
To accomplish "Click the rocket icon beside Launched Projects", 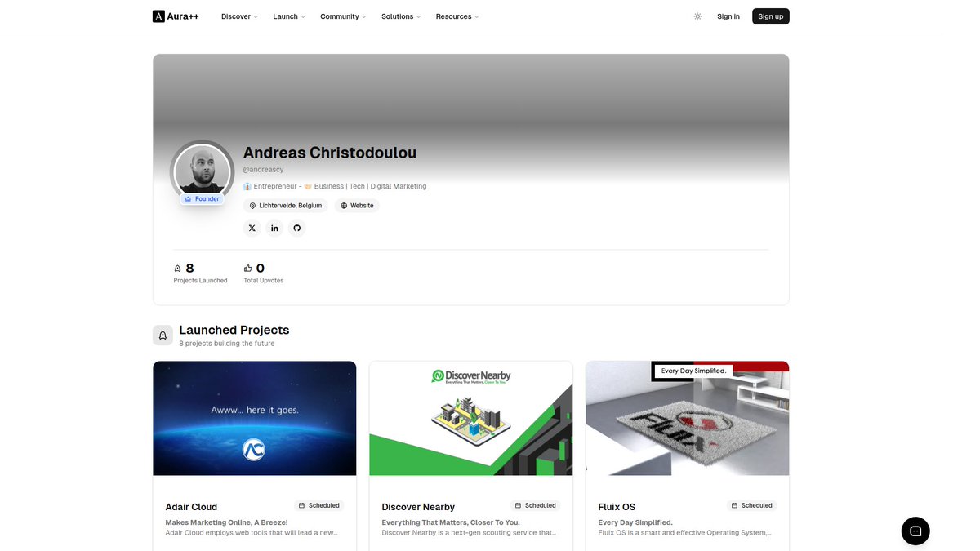I will tap(163, 335).
